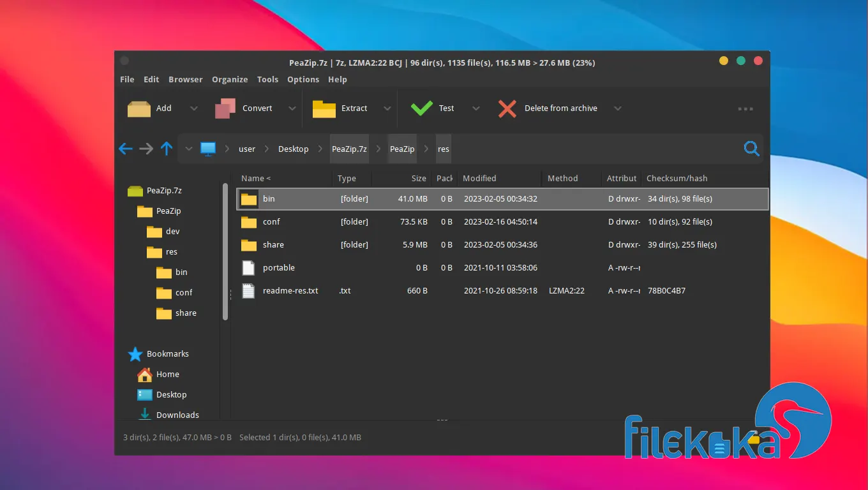This screenshot has height=490, width=868.
Task: Open the Organize menu
Action: coord(230,79)
